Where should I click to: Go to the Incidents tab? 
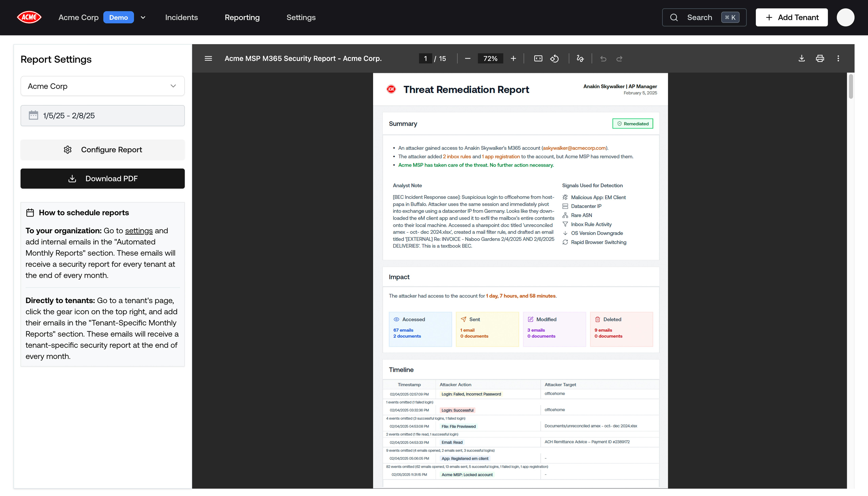click(181, 18)
